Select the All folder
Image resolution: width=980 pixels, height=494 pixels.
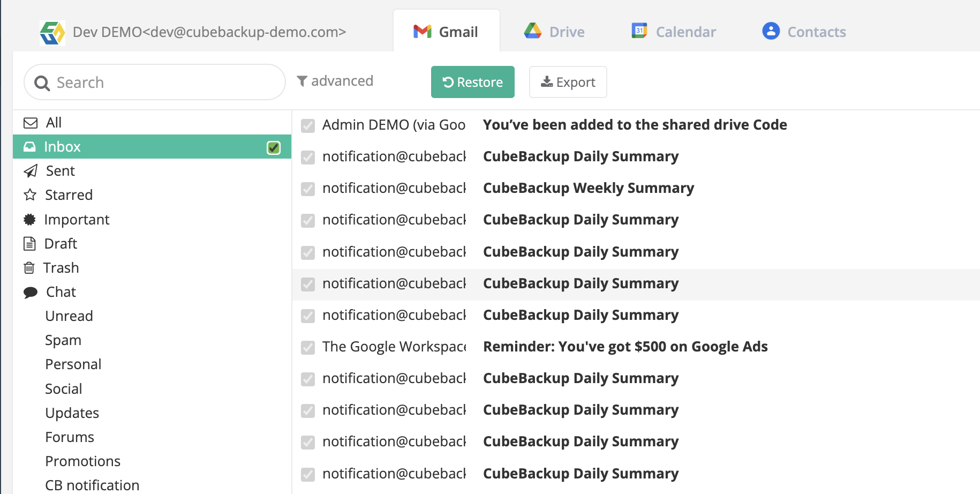tap(152, 123)
